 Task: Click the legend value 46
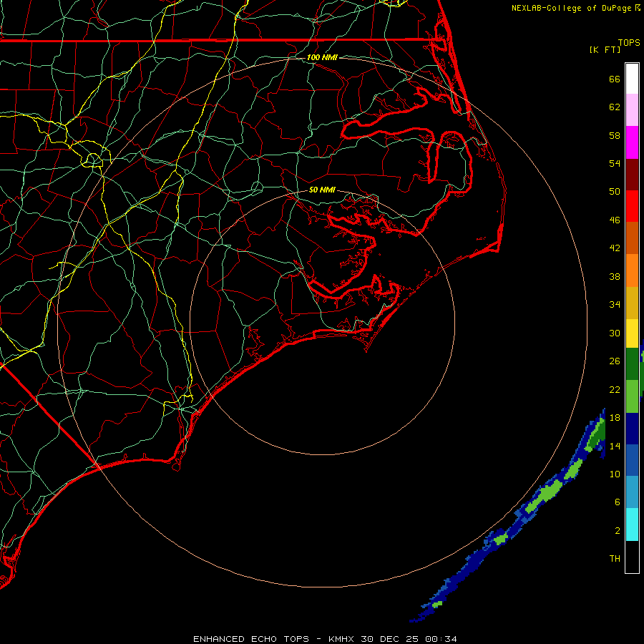tap(615, 220)
